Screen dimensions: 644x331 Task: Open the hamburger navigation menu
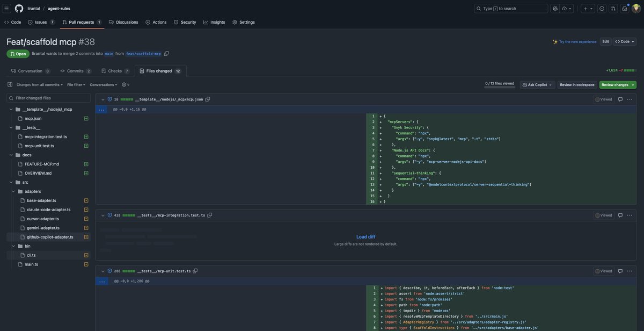pyautogui.click(x=6, y=9)
